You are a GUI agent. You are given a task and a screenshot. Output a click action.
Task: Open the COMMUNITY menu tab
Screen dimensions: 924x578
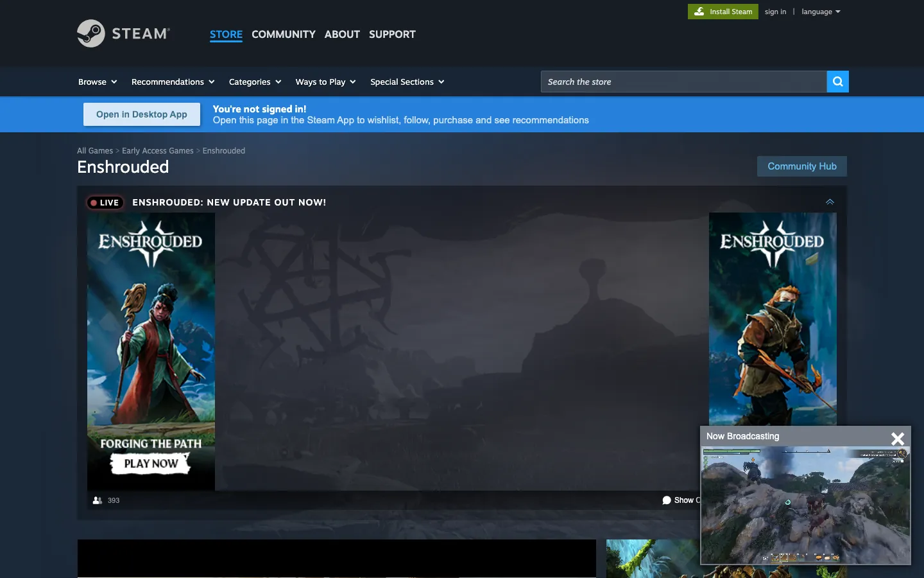284,34
